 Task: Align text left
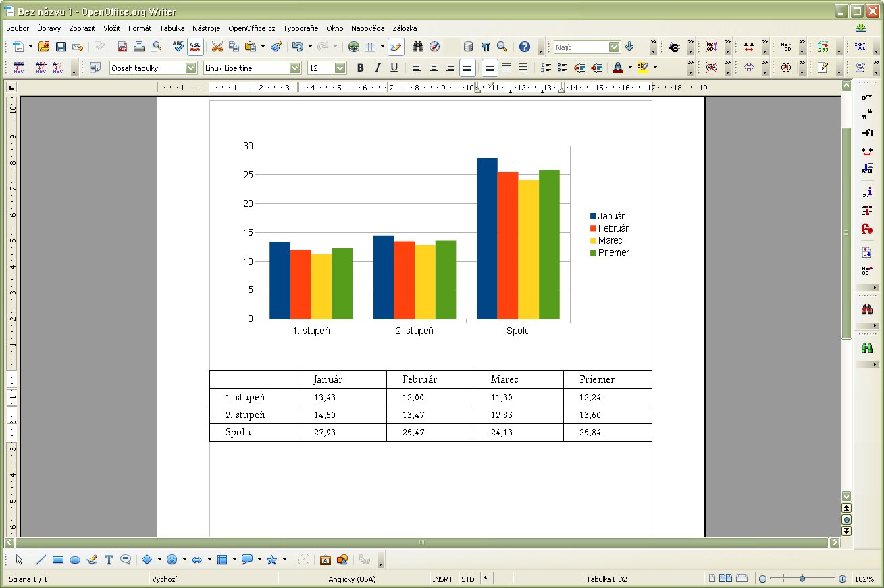click(x=417, y=68)
